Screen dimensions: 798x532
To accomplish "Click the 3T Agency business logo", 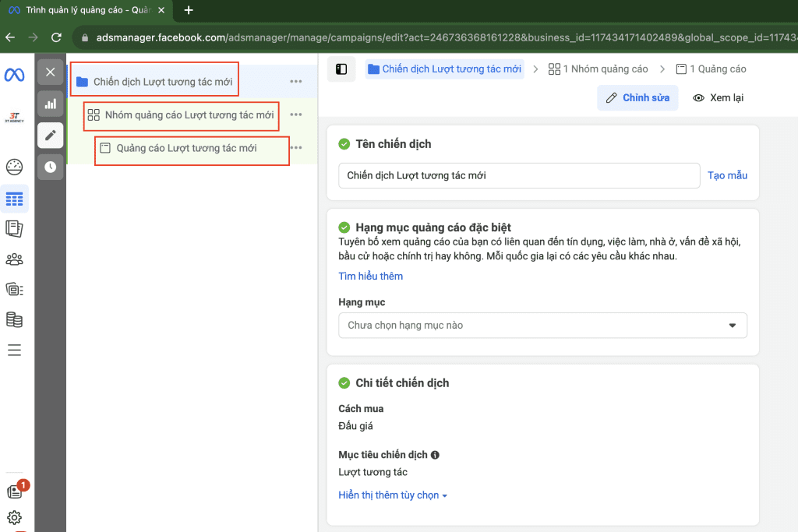I will (x=14, y=118).
